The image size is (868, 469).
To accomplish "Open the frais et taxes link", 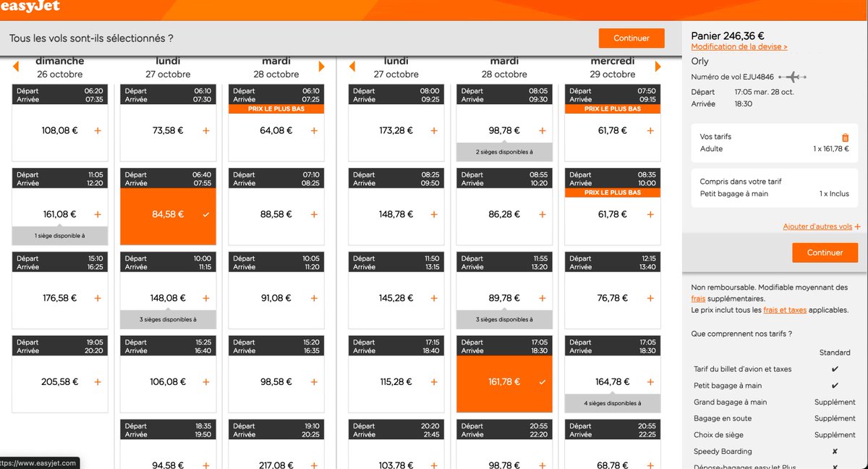I will click(x=785, y=310).
